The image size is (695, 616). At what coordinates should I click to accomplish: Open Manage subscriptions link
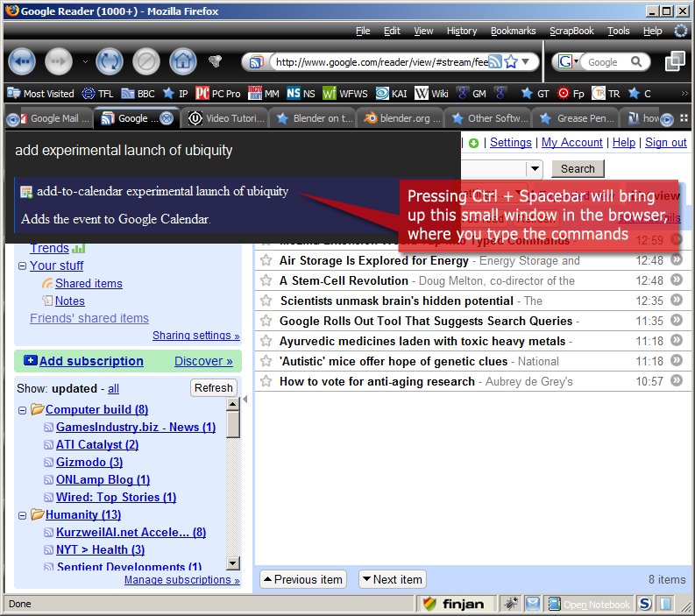pyautogui.click(x=181, y=580)
